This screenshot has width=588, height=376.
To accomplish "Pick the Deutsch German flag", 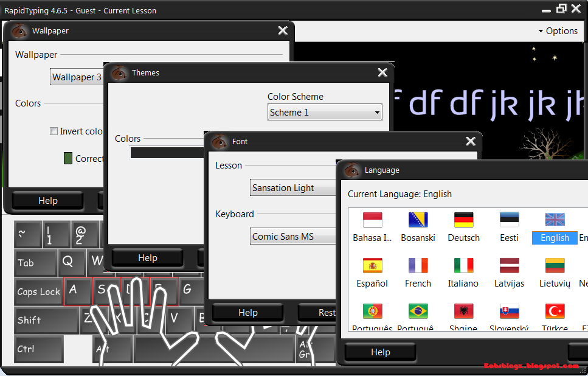I will pos(463,220).
